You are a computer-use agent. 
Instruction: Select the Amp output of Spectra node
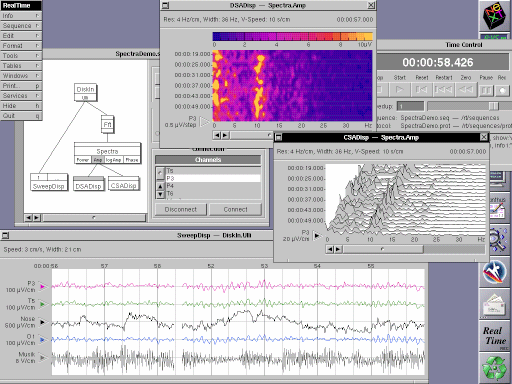(x=98, y=160)
